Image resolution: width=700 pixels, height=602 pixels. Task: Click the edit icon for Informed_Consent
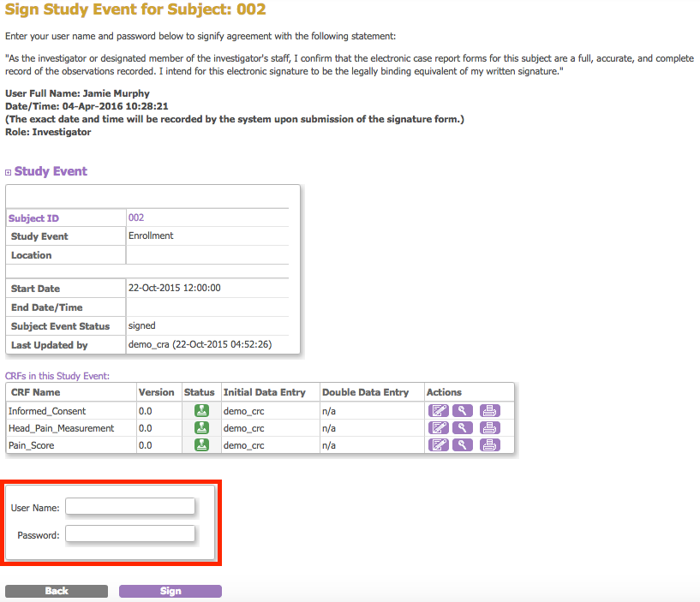pyautogui.click(x=438, y=411)
